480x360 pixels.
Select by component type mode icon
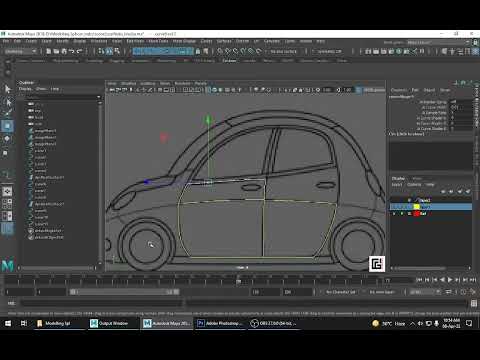[x=117, y=51]
